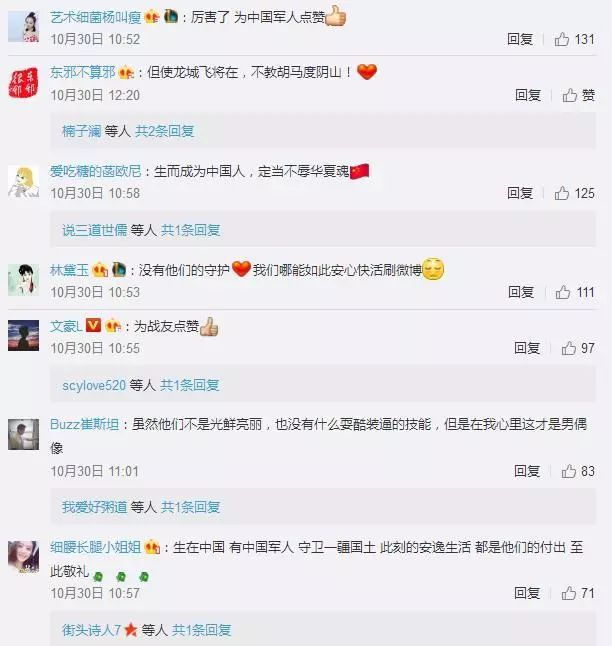Click 林黛玉's avatar thumbnail
The height and width of the screenshot is (646, 612).
coord(23,280)
